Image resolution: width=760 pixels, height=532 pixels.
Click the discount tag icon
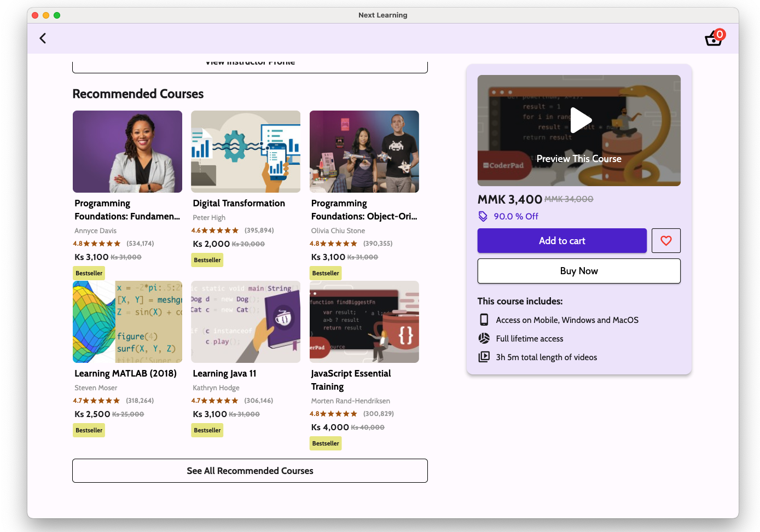coord(483,216)
